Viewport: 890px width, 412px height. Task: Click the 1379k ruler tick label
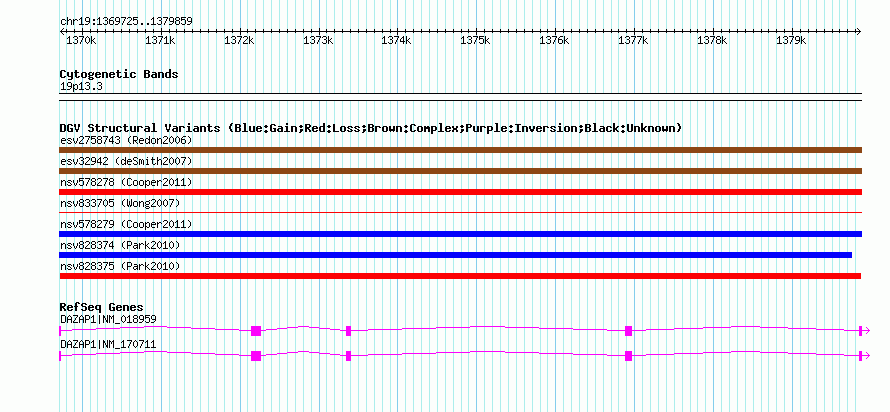pyautogui.click(x=791, y=41)
